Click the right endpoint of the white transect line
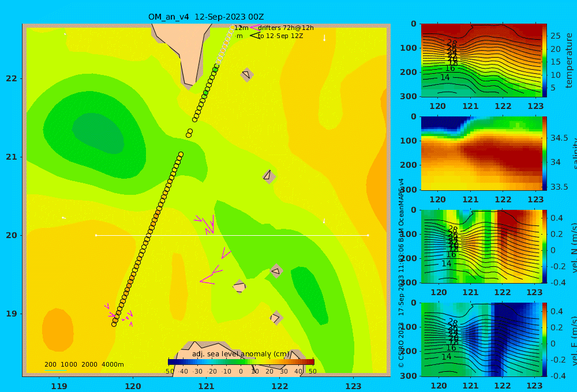Viewport: 577px width, 392px height. [368, 235]
